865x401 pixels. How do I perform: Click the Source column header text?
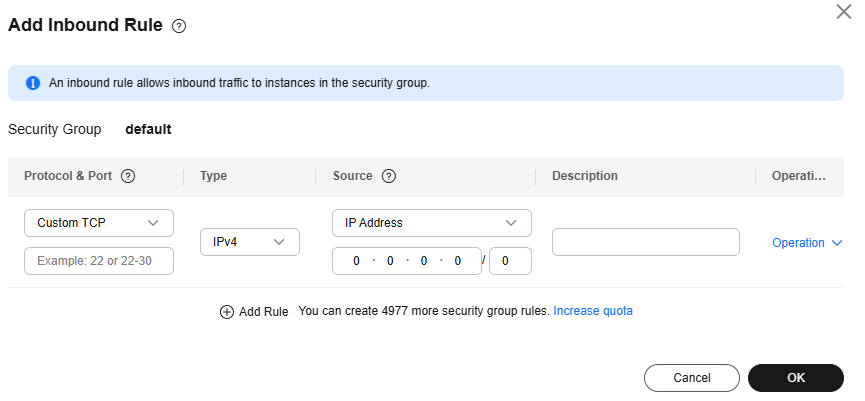click(353, 176)
